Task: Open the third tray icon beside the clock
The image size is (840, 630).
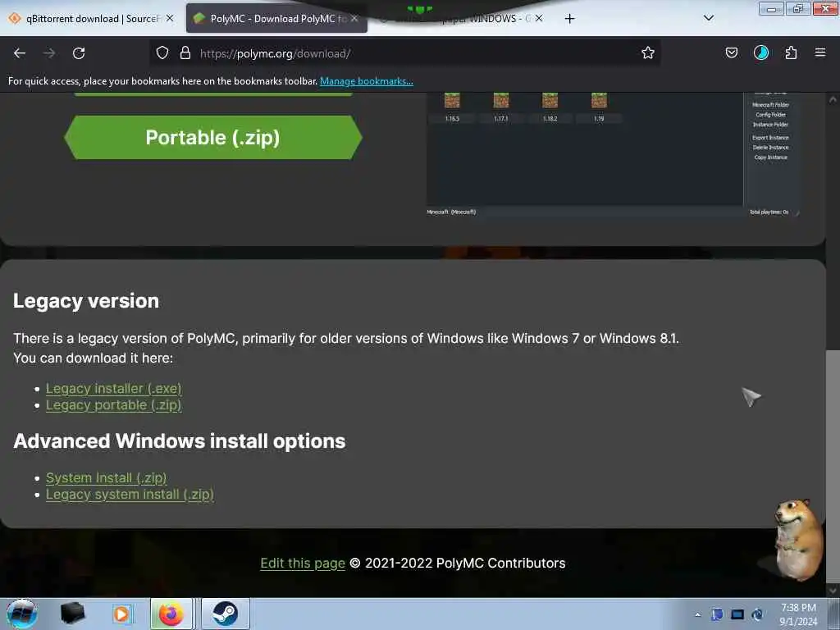Action: tap(757, 614)
